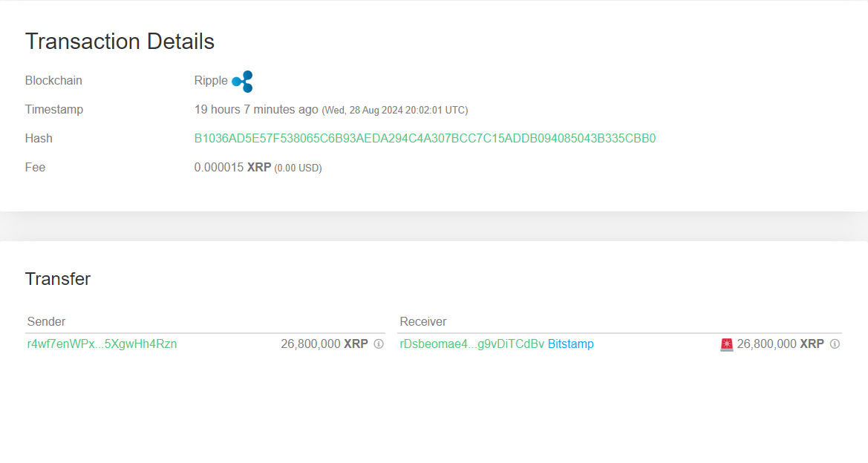Open the transaction hash link
This screenshot has height=463, width=868.
(x=425, y=139)
